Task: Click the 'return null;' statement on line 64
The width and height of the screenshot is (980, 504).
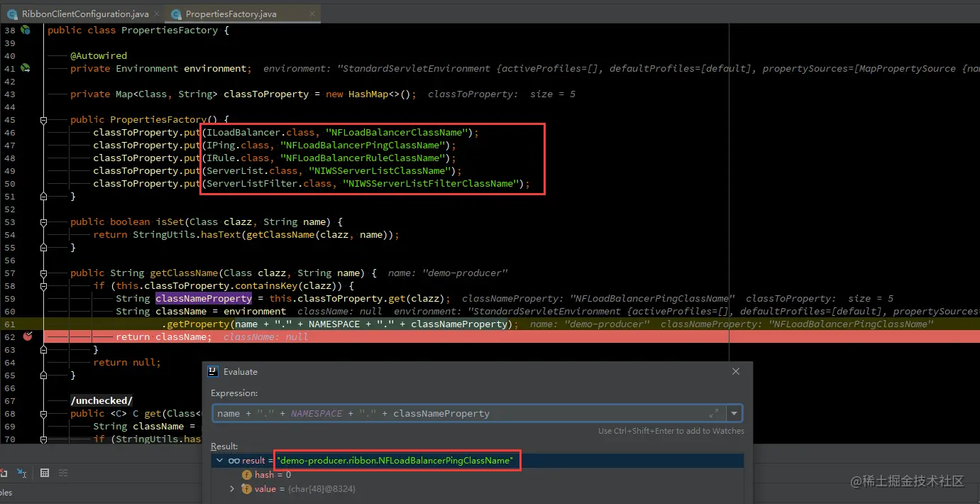Action: pos(127,362)
